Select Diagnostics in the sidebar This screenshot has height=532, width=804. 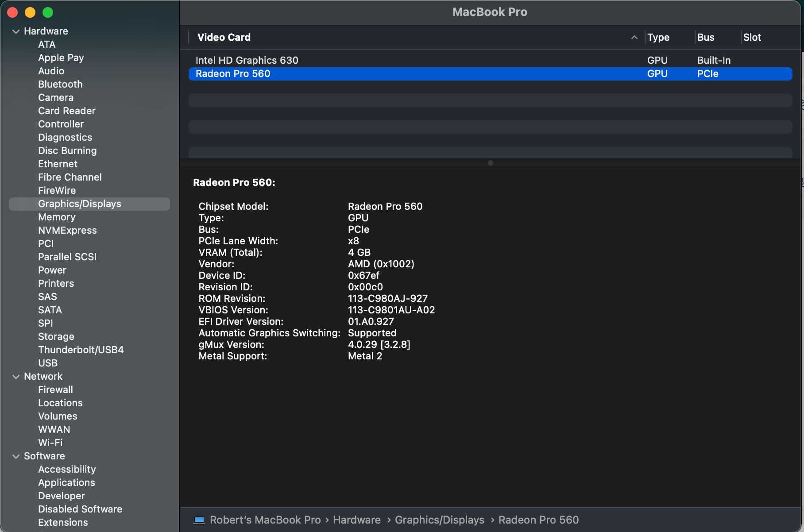(x=65, y=138)
